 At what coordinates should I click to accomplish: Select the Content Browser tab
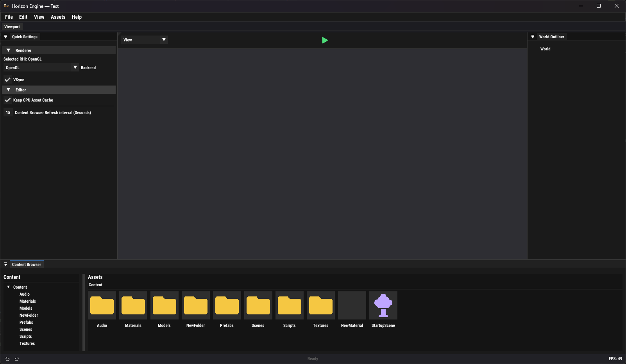(x=27, y=264)
